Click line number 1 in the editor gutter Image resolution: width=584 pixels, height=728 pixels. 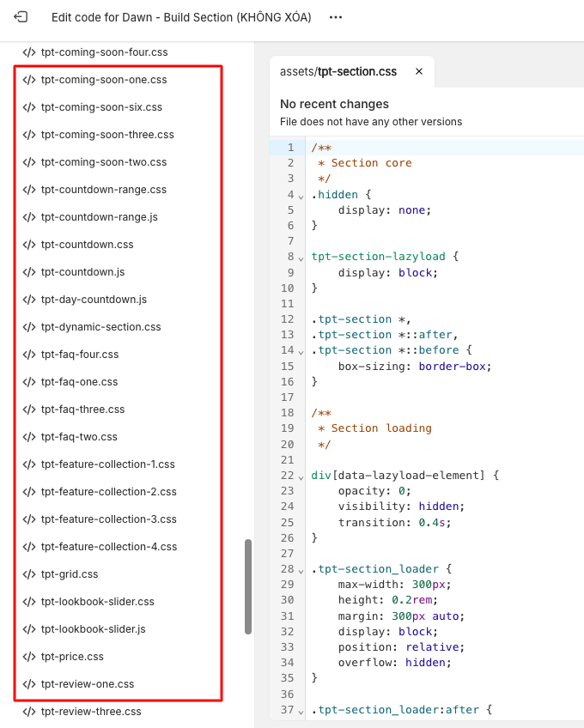pos(291,148)
